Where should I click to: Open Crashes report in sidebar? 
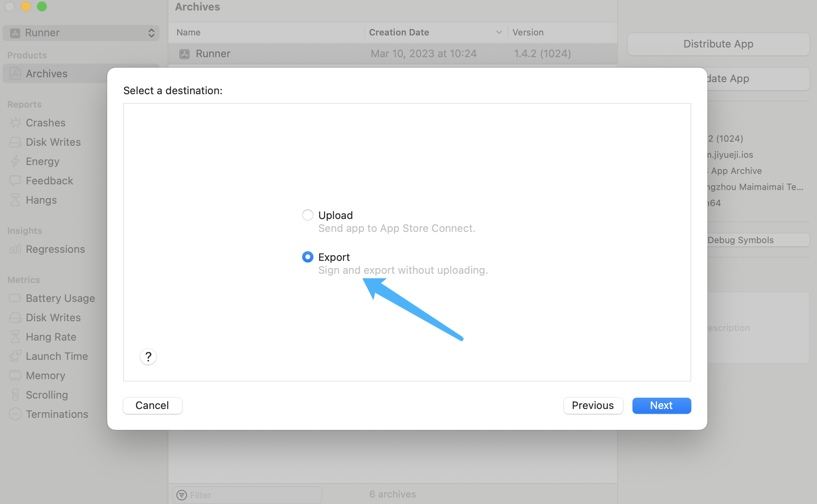pyautogui.click(x=46, y=123)
